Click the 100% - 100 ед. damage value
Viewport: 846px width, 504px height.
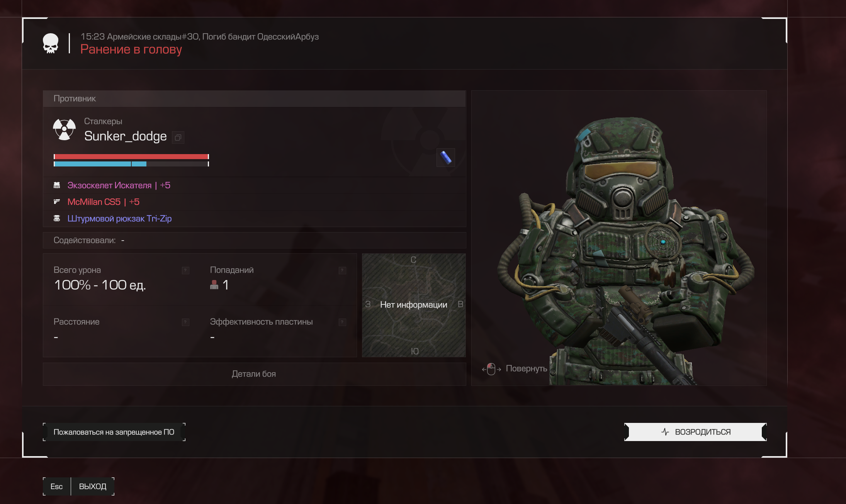[100, 285]
